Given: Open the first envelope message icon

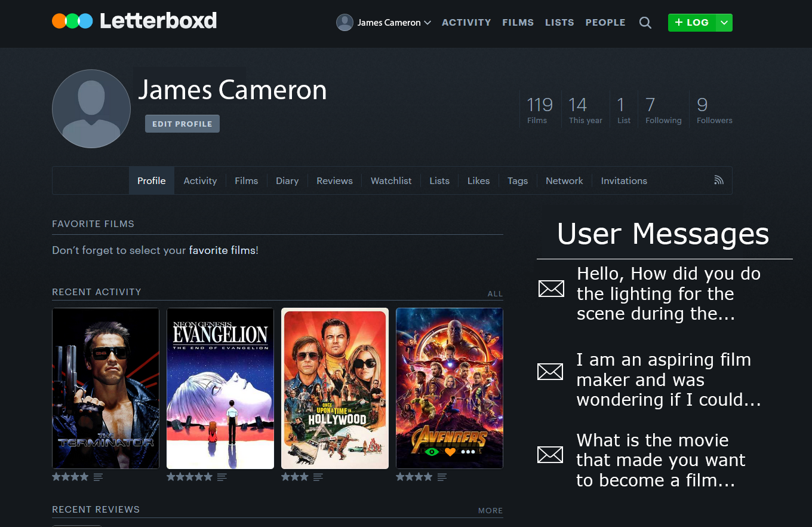Looking at the screenshot, I should (x=550, y=289).
